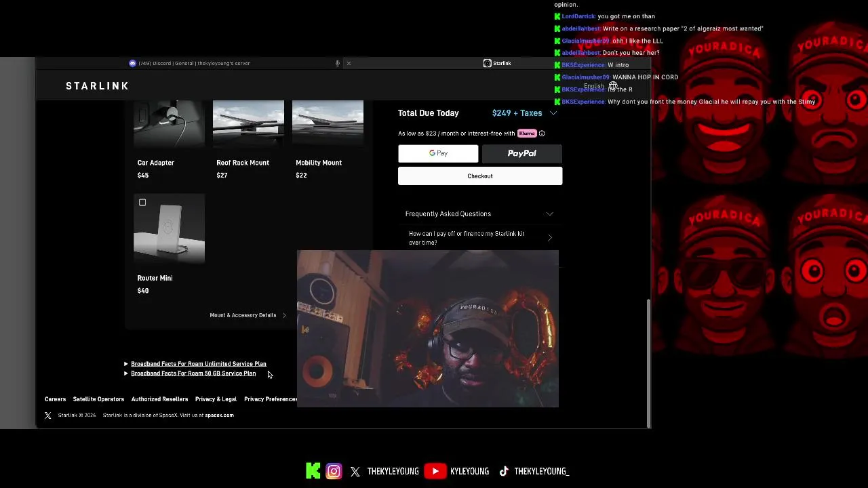The width and height of the screenshot is (868, 488).
Task: Expand Broadband Facts Roam Unlimited triangle
Action: point(126,364)
